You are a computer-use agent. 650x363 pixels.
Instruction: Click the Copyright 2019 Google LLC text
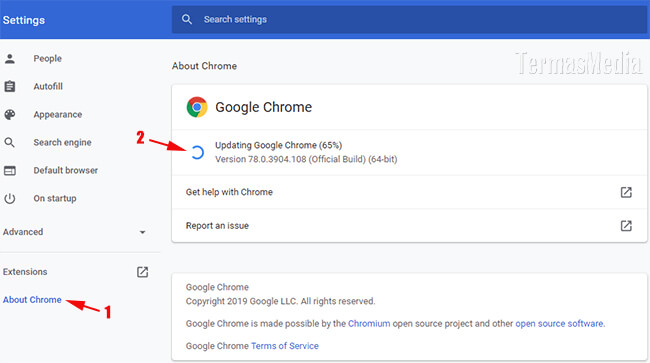[x=280, y=301]
